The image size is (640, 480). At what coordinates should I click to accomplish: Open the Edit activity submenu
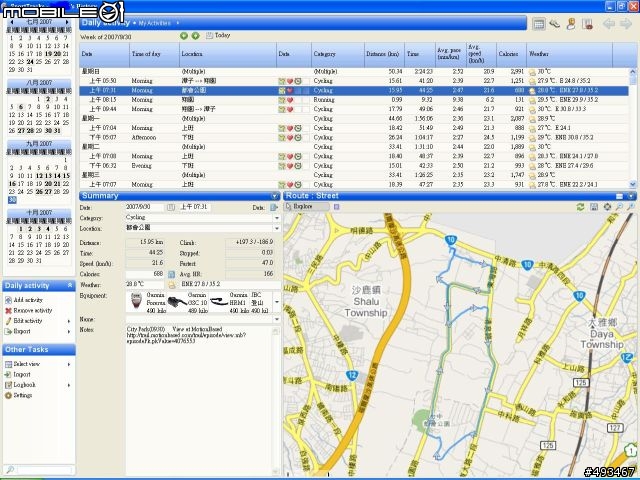37,321
